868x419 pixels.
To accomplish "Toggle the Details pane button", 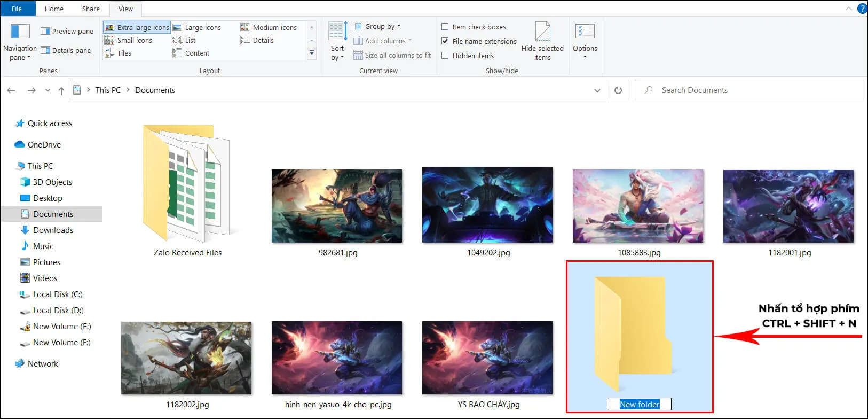I will coord(66,50).
